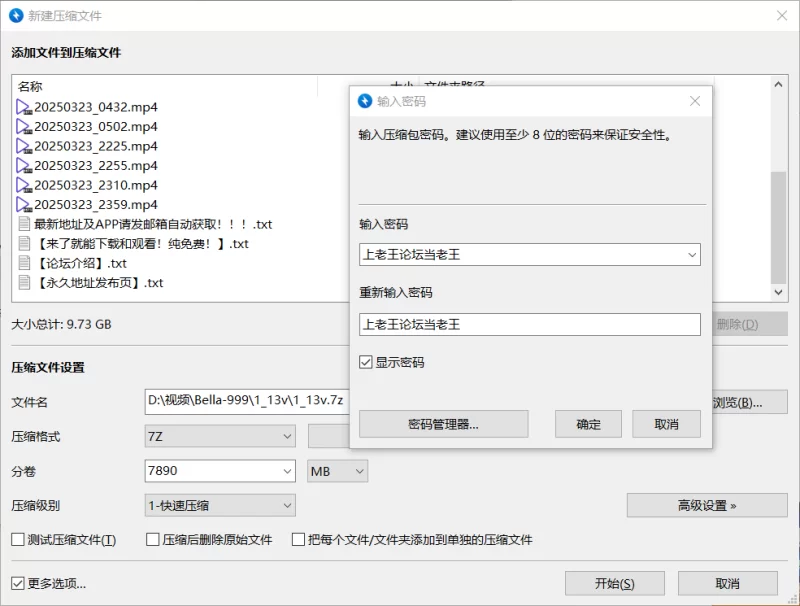
Task: Uncheck the 更多选项 checkbox
Action: click(x=18, y=583)
